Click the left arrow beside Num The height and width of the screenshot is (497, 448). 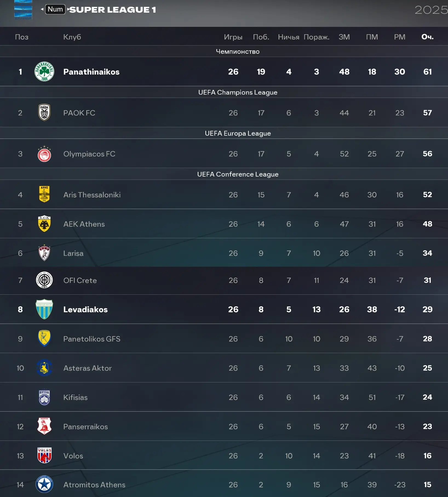42,9
